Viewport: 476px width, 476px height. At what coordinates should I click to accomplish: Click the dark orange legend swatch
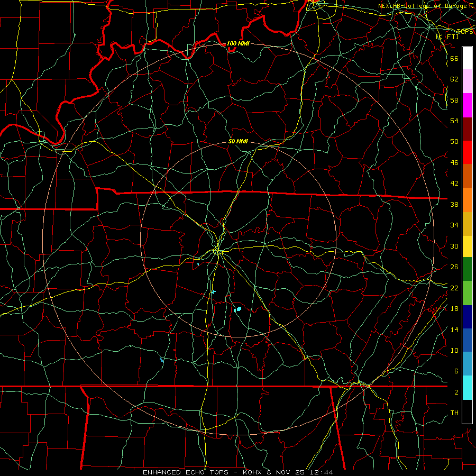point(467,176)
